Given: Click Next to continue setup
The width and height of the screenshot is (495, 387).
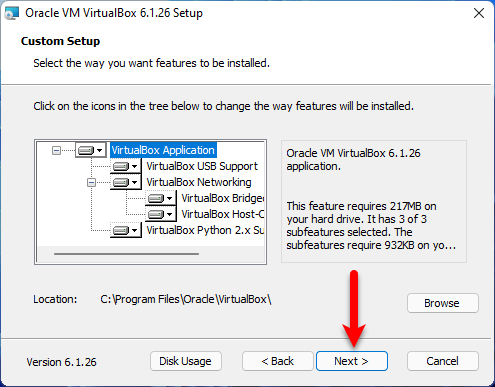Looking at the screenshot, I should [351, 361].
